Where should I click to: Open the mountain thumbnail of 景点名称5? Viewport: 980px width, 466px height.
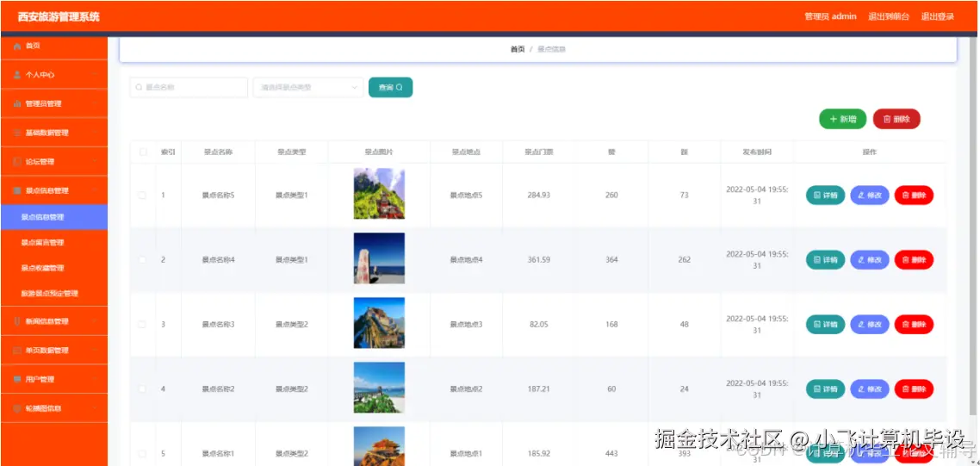(x=379, y=193)
